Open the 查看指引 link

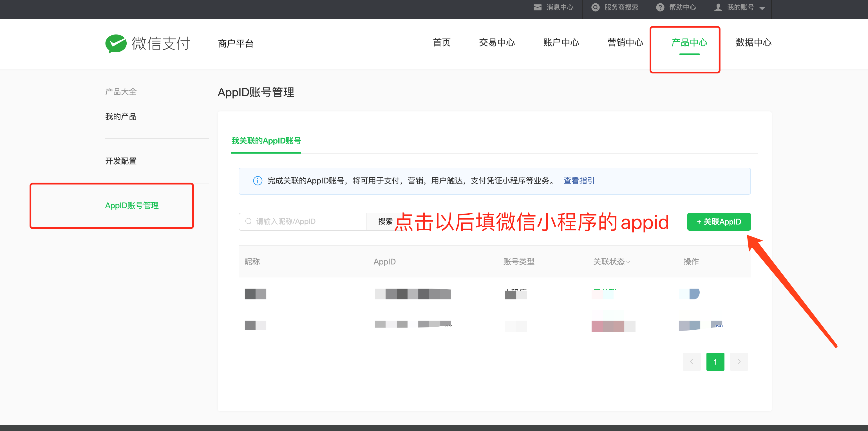(x=579, y=181)
